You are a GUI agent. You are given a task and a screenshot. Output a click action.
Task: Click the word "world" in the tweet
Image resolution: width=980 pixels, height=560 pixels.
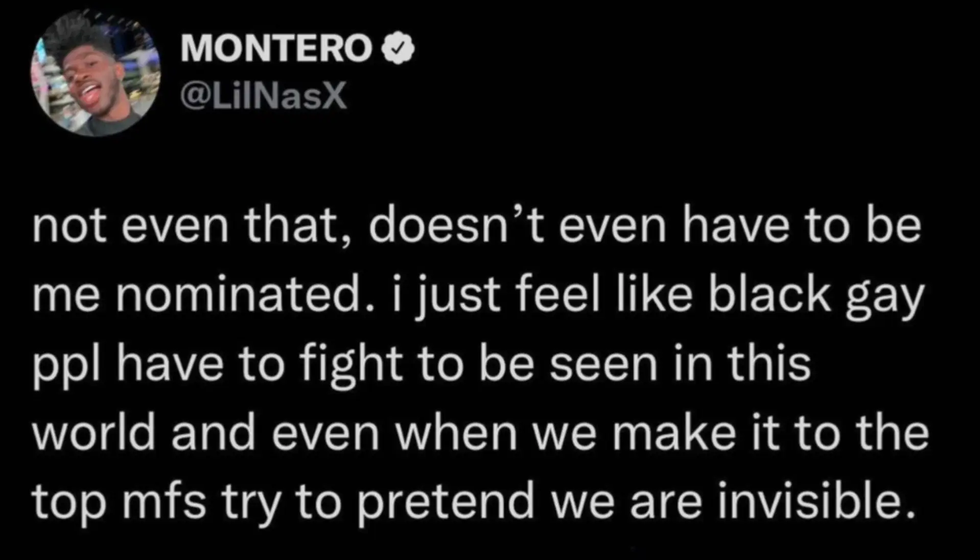point(94,433)
